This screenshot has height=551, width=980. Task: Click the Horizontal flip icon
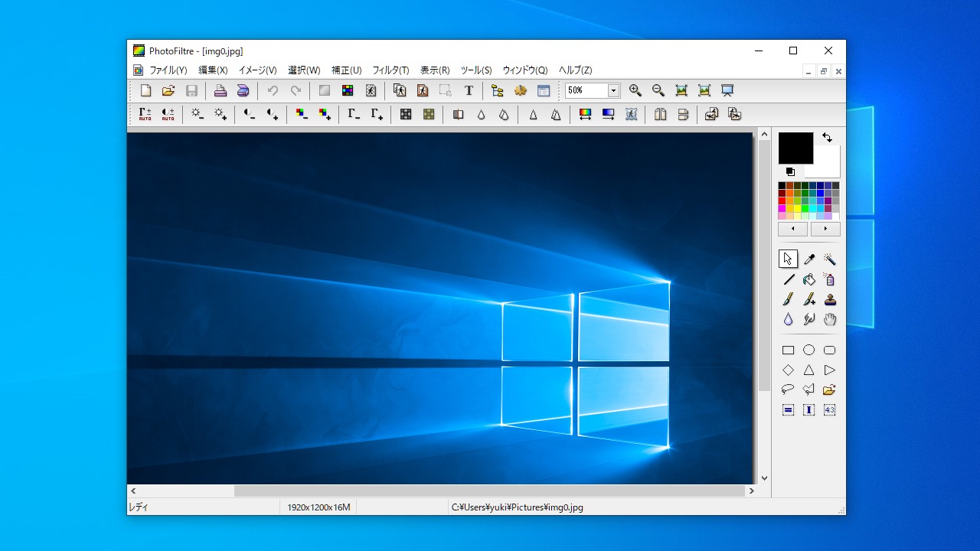[660, 114]
